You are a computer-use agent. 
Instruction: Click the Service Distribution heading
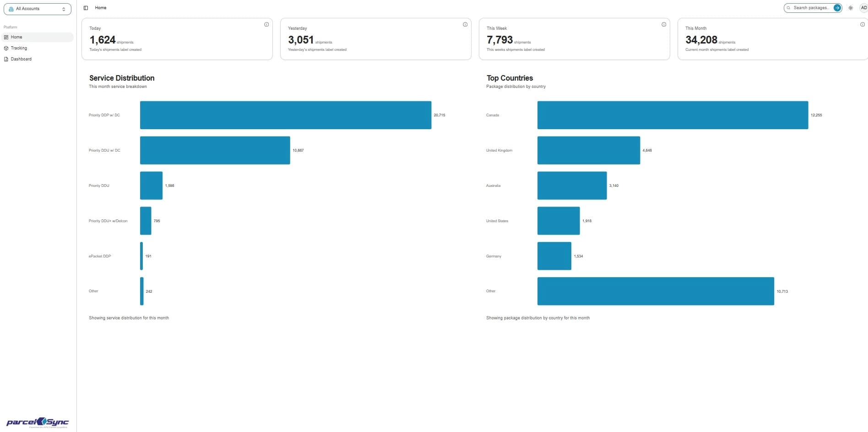coord(122,78)
